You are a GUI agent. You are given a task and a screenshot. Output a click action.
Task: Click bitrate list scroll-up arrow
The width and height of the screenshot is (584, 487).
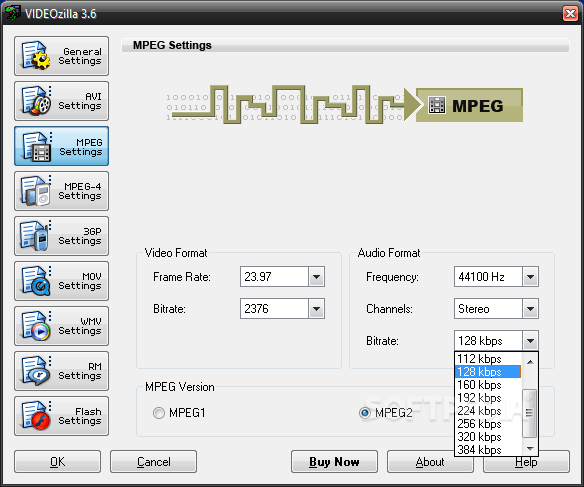[530, 362]
